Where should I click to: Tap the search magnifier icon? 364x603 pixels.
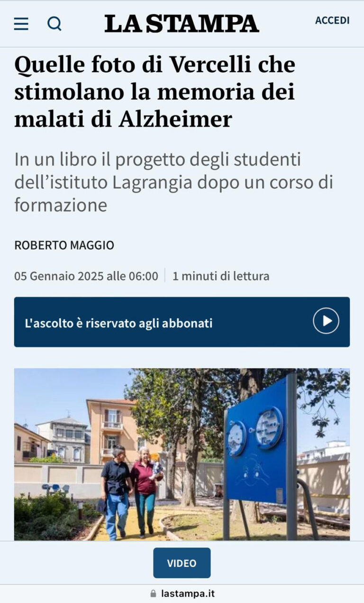(x=55, y=23)
